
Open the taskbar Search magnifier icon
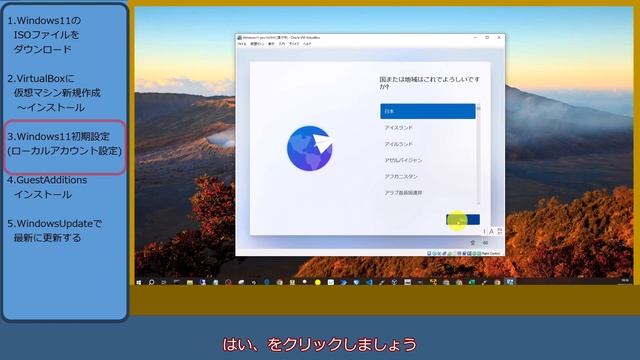pyautogui.click(x=151, y=282)
